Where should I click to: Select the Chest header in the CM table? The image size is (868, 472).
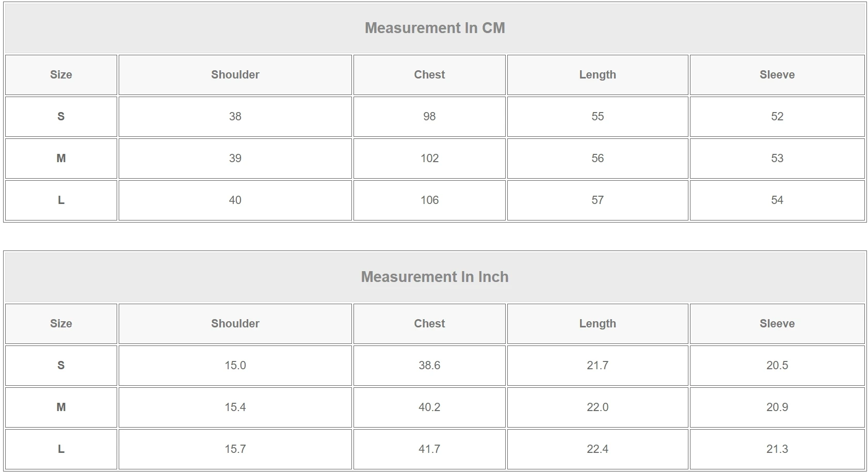click(429, 75)
